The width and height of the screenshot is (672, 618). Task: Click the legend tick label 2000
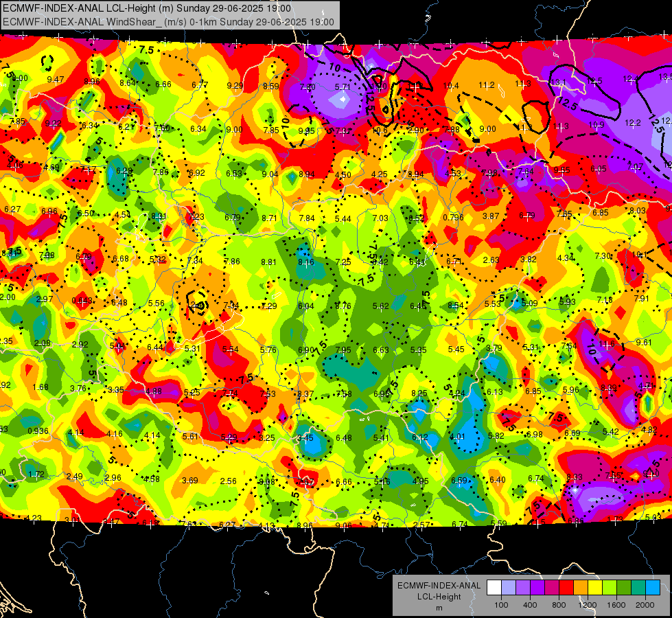pos(645,605)
